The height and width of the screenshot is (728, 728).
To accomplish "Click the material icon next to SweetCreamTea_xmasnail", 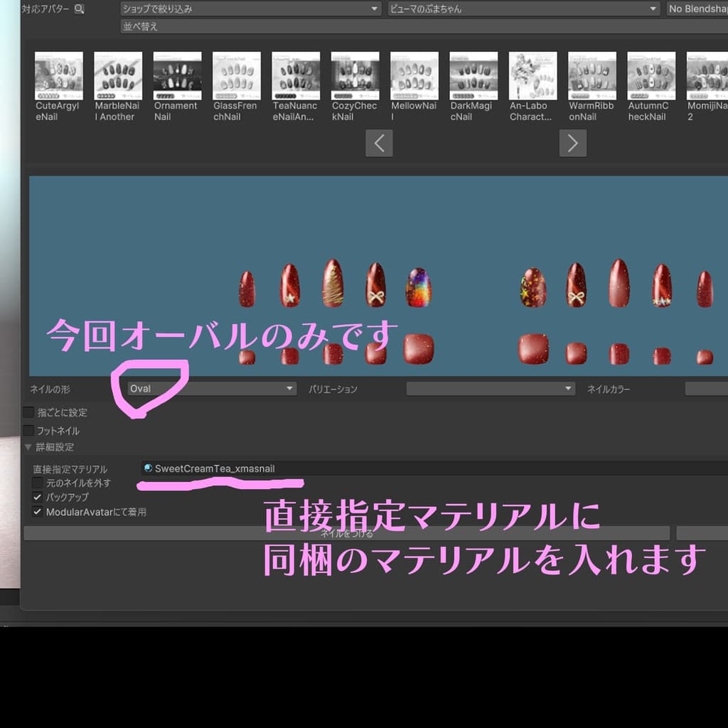I will pos(148,469).
